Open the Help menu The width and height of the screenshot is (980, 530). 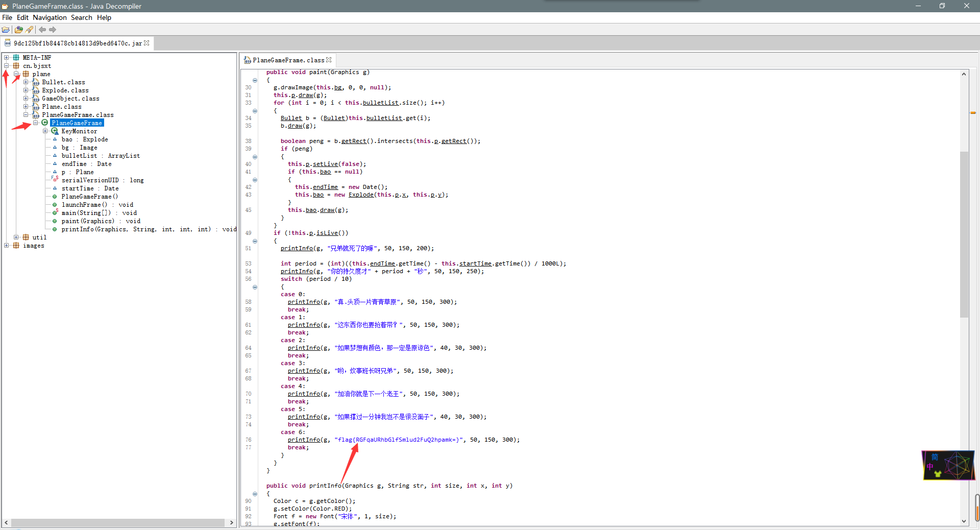pyautogui.click(x=104, y=17)
